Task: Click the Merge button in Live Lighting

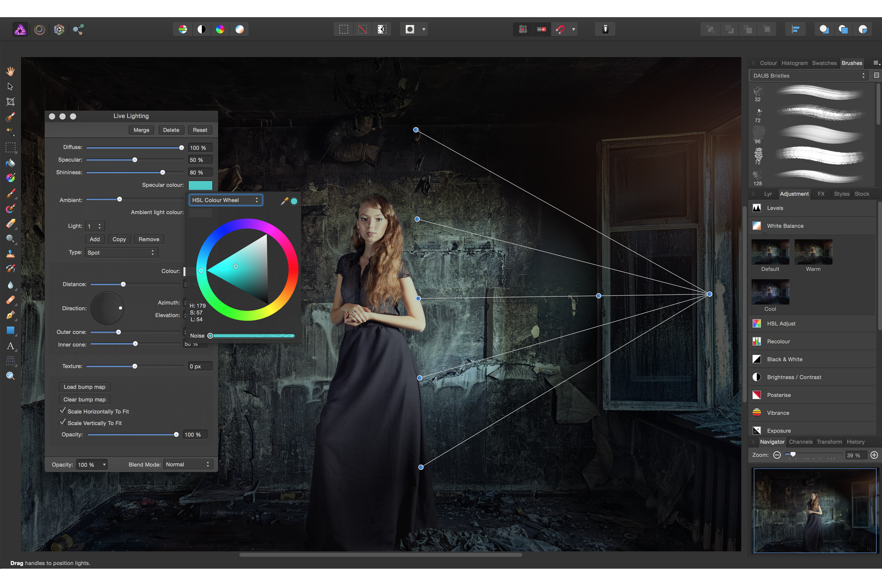Action: (141, 130)
